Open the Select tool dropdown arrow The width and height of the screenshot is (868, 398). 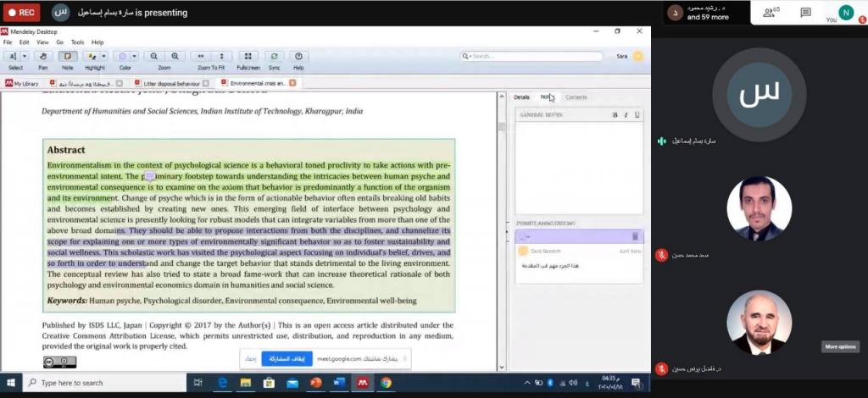click(x=25, y=57)
